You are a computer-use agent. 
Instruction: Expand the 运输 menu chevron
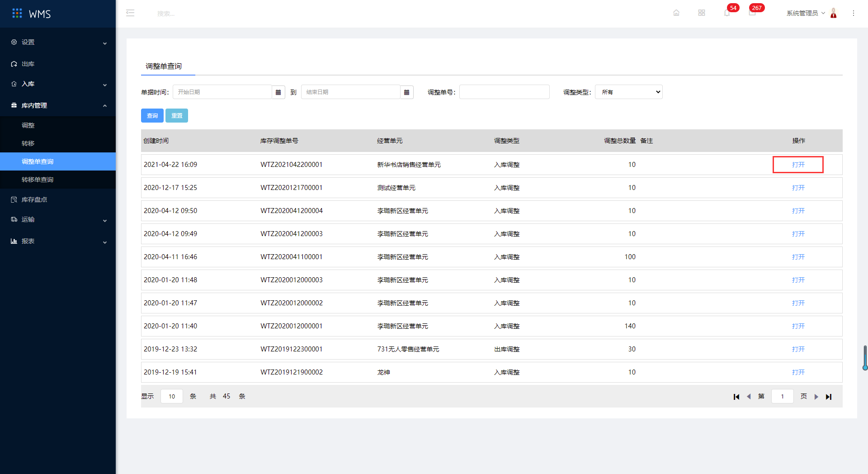(x=105, y=220)
